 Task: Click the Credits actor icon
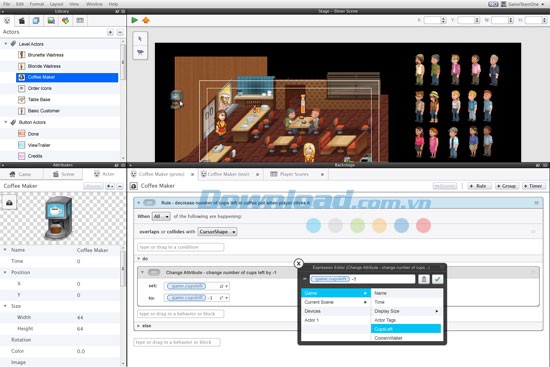coord(22,156)
